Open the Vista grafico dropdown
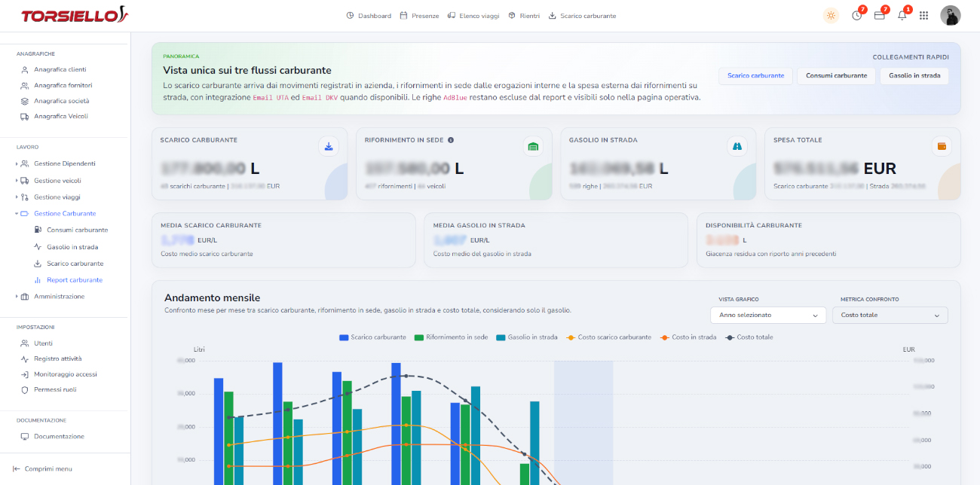This screenshot has height=485, width=980. 768,315
